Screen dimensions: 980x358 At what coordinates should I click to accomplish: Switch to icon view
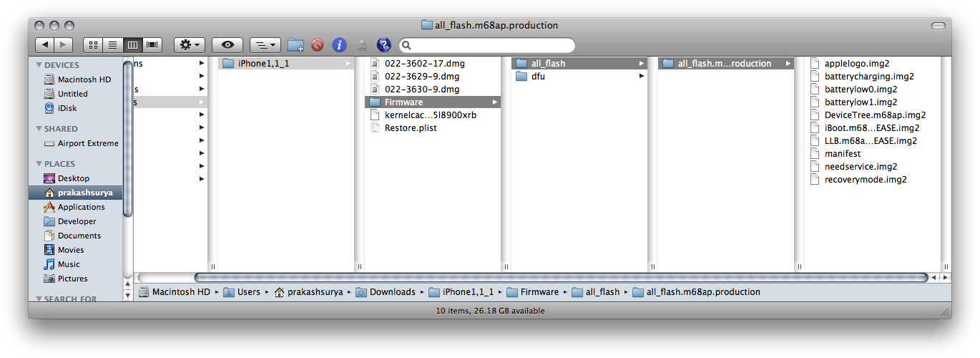coord(93,45)
